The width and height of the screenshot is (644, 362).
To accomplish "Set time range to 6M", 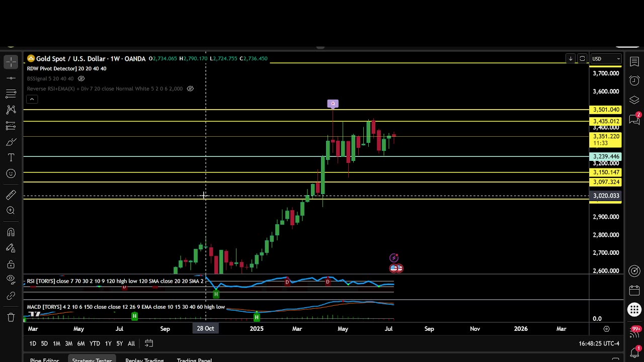I will [x=80, y=343].
